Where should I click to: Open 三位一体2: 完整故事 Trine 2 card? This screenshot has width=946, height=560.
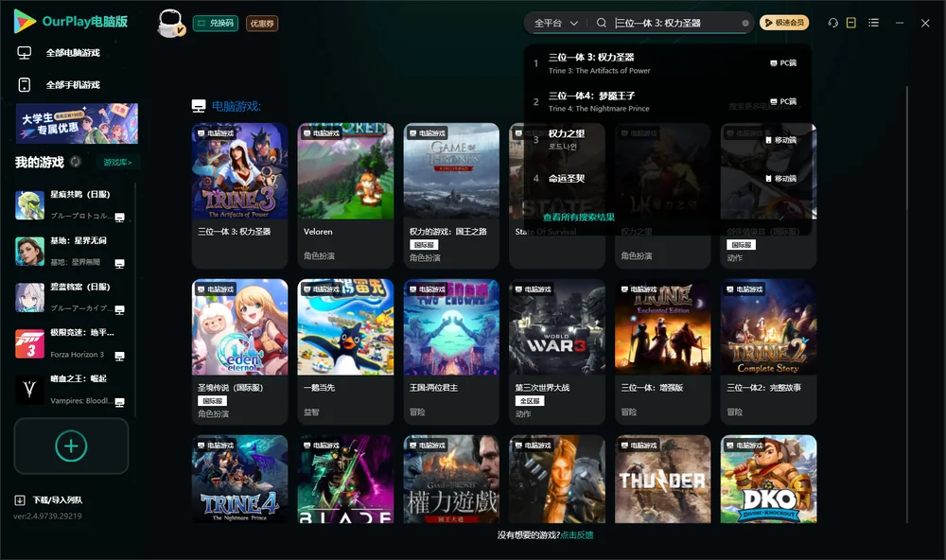click(x=768, y=351)
